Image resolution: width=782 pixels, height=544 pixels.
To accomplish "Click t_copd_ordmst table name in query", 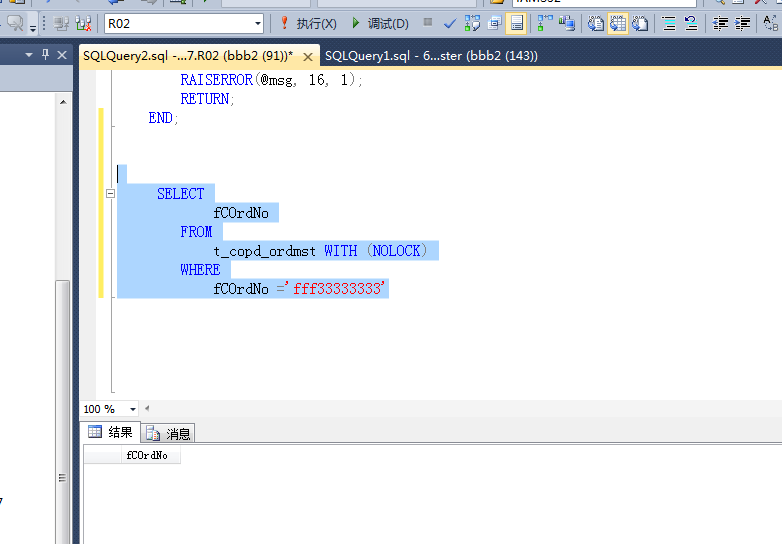I will coord(264,251).
